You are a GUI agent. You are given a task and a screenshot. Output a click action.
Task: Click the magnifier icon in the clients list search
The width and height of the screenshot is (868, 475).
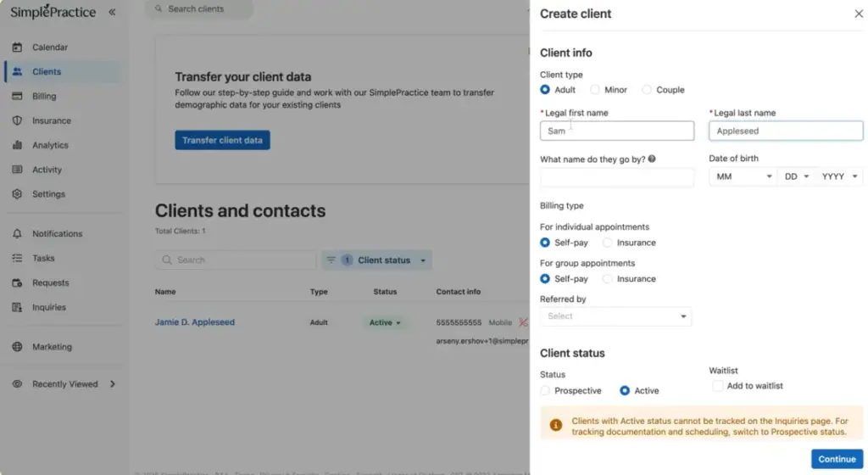pos(167,260)
